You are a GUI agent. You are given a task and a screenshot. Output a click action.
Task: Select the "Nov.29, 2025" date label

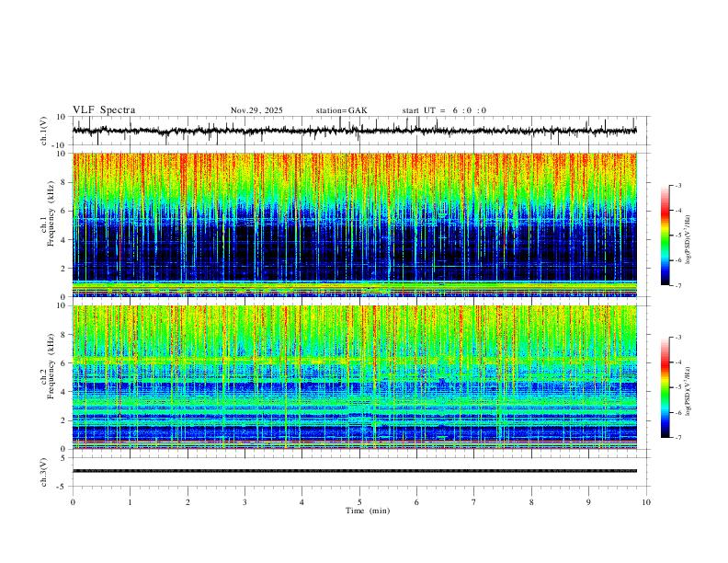point(256,110)
